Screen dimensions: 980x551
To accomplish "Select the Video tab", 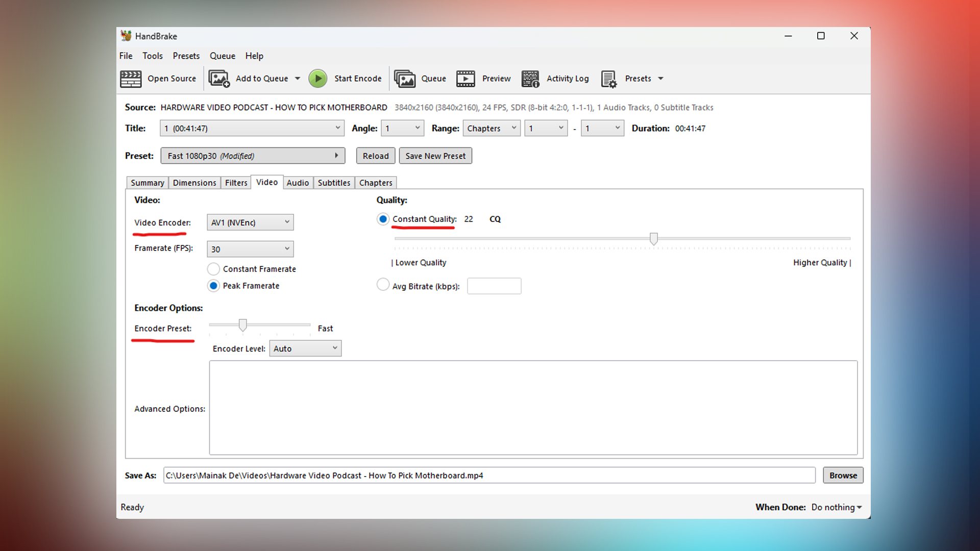I will coord(267,182).
